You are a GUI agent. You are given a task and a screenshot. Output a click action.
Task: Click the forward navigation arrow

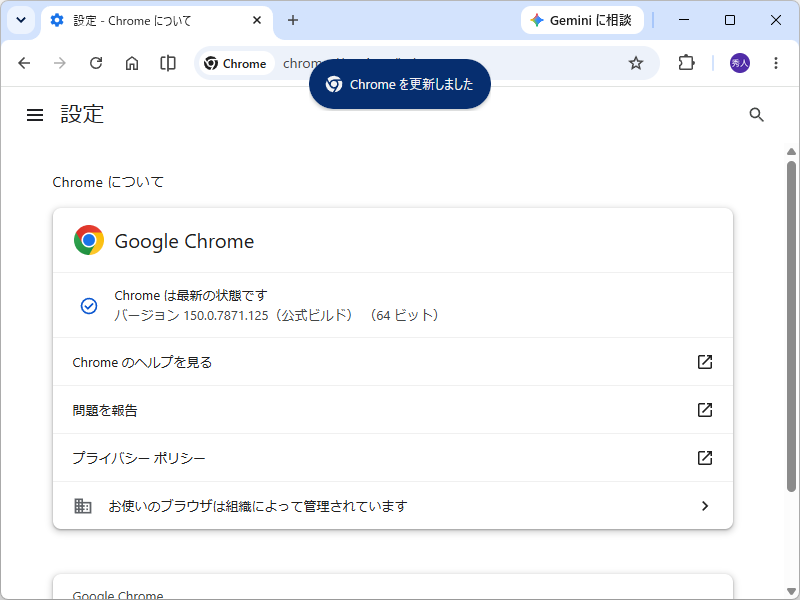tap(60, 63)
